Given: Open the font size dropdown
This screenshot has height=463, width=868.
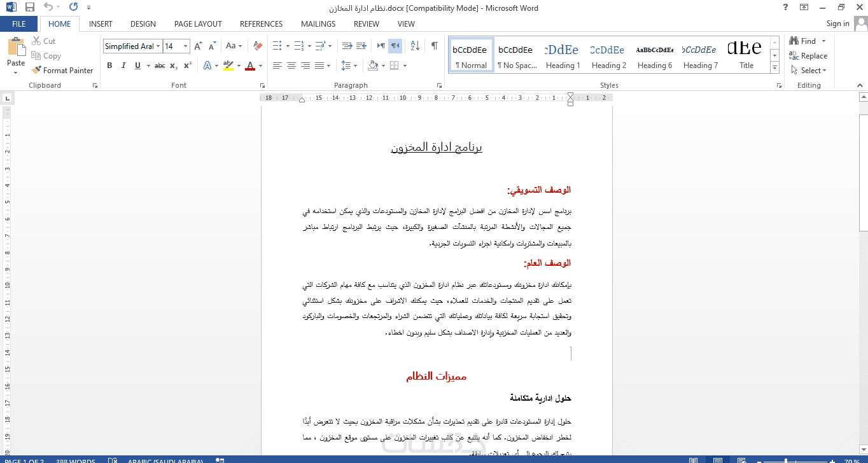Looking at the screenshot, I should click(186, 46).
